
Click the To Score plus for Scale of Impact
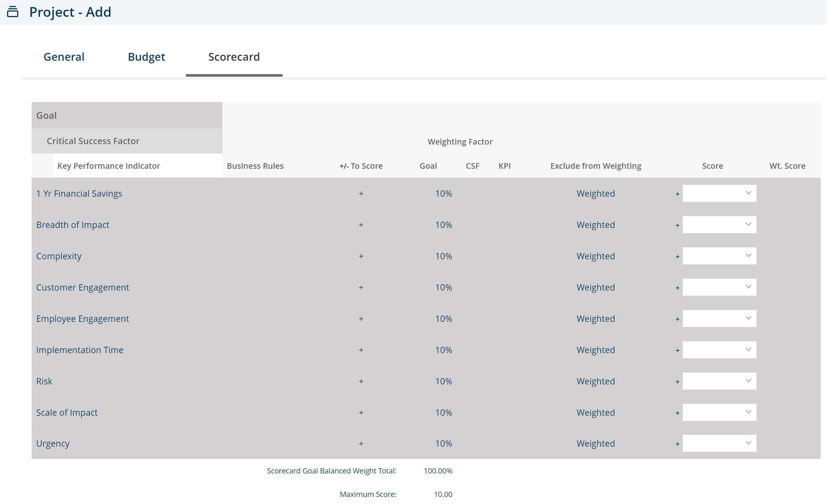click(361, 413)
